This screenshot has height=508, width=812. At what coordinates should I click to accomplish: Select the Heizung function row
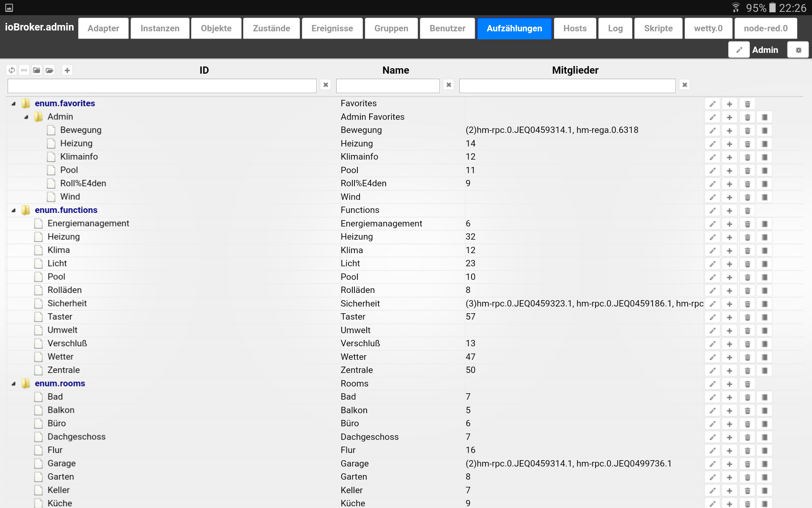click(x=405, y=237)
